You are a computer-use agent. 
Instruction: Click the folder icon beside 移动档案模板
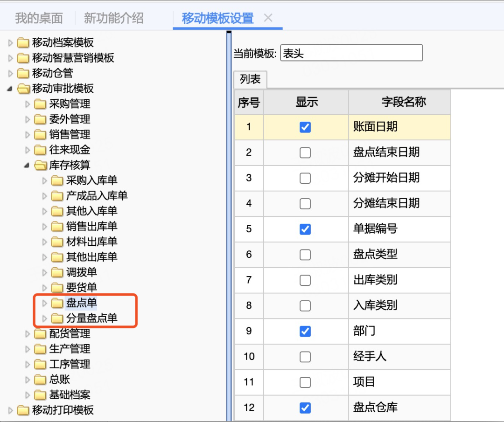[23, 43]
